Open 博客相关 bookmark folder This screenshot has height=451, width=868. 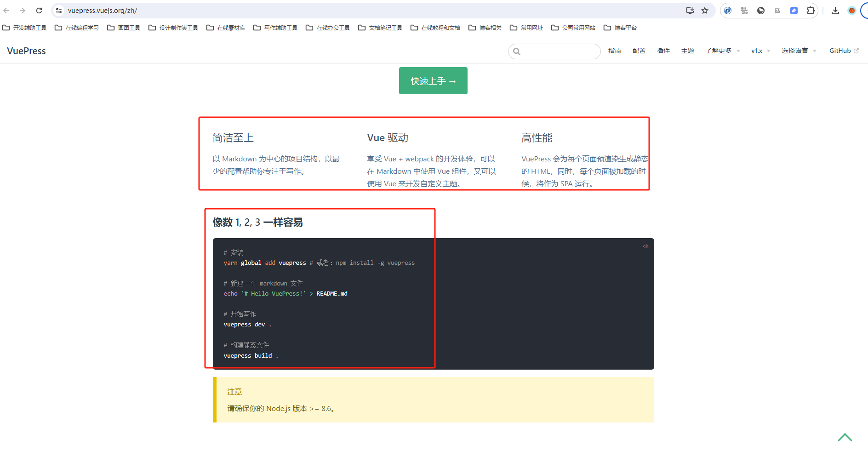[x=485, y=28]
